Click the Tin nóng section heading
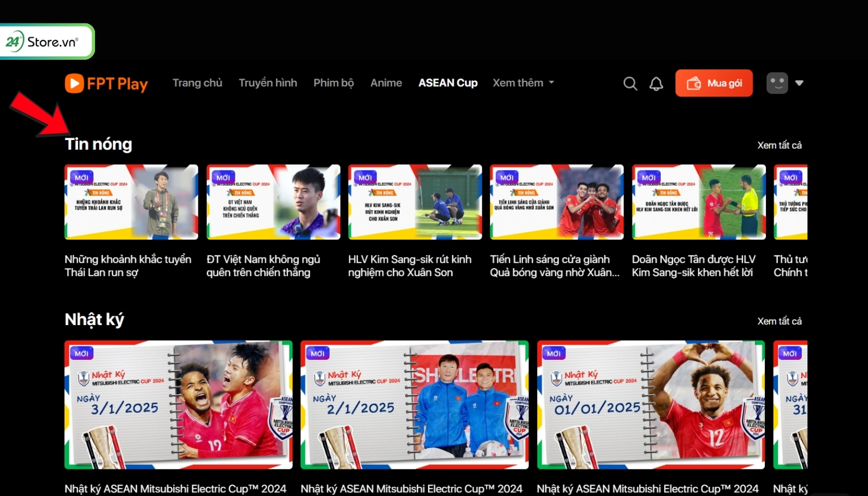This screenshot has height=496, width=868. pyautogui.click(x=98, y=144)
